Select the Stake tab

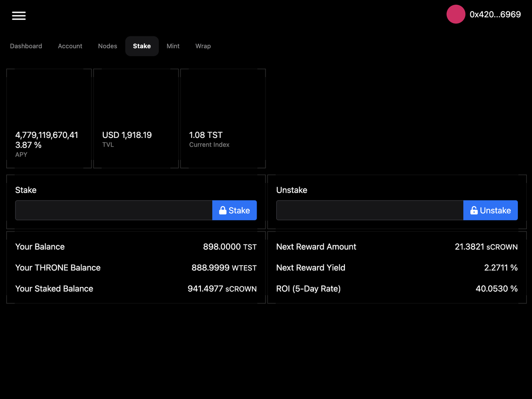click(142, 46)
